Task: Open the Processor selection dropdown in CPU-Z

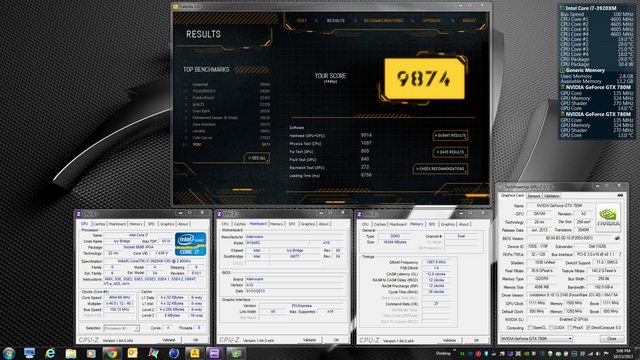Action: point(121,328)
